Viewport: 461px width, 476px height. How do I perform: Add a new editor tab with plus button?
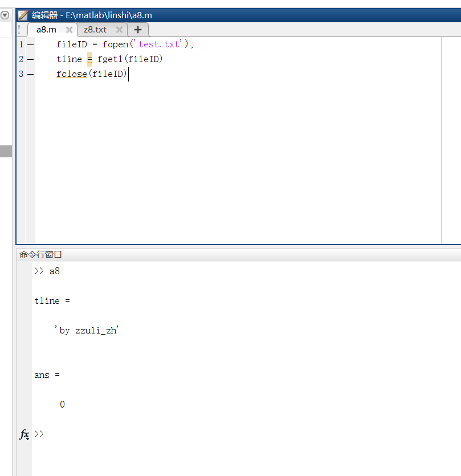coord(138,30)
